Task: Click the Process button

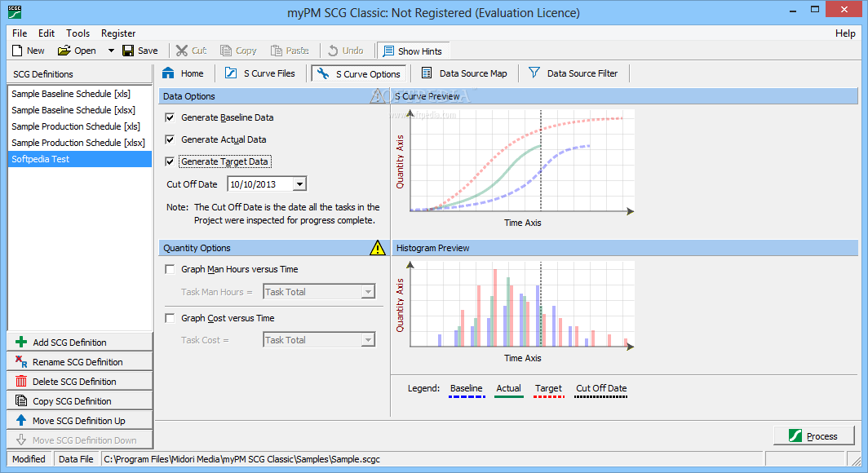Action: click(814, 436)
